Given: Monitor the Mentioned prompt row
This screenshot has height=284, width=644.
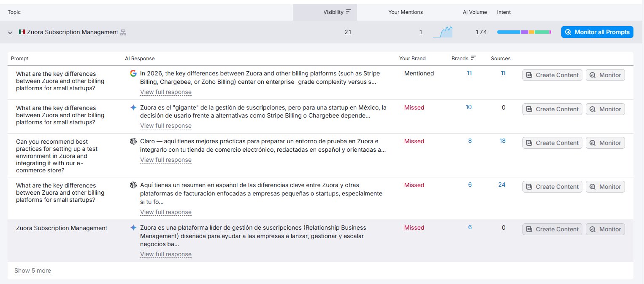Looking at the screenshot, I should pos(605,75).
